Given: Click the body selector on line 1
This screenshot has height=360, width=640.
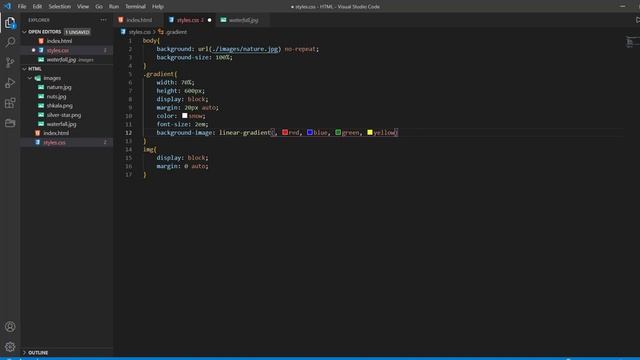Looking at the screenshot, I should [x=150, y=41].
